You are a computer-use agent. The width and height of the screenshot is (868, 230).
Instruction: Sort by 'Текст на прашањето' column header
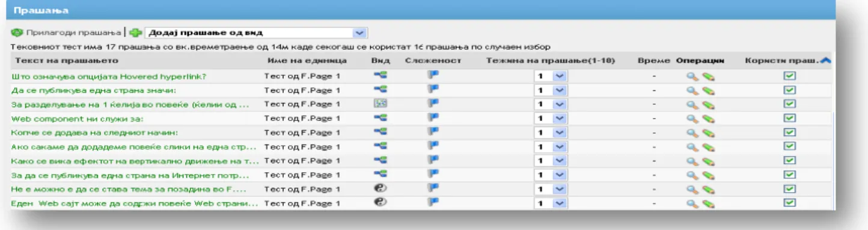click(x=67, y=61)
